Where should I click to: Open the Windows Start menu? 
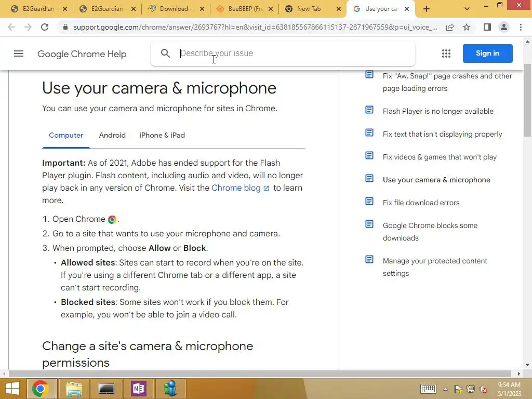pyautogui.click(x=12, y=389)
